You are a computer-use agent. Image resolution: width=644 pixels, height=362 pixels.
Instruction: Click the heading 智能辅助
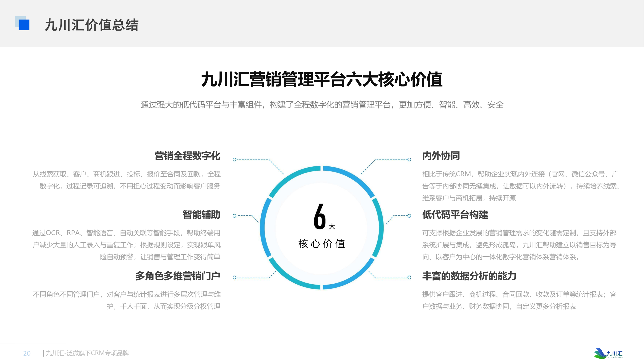tap(202, 215)
